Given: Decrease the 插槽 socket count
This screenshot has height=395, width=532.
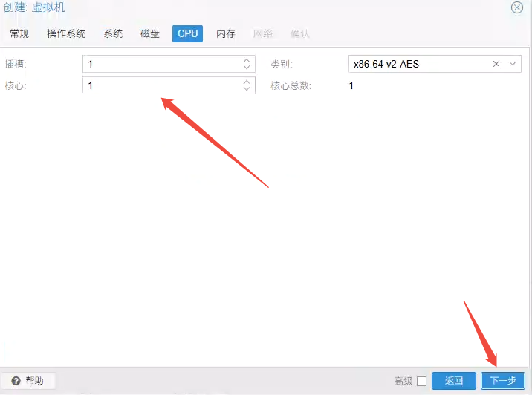Looking at the screenshot, I should pyautogui.click(x=247, y=68).
